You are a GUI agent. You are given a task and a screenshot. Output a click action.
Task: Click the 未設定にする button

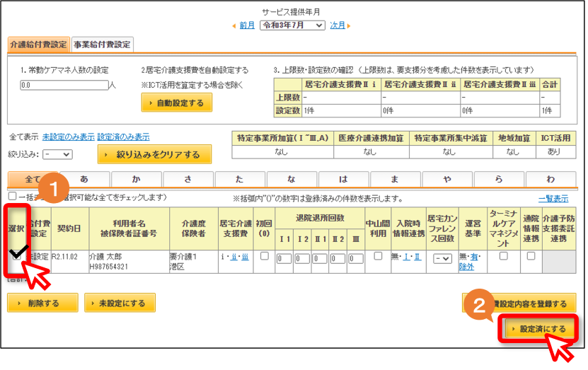pyautogui.click(x=120, y=303)
